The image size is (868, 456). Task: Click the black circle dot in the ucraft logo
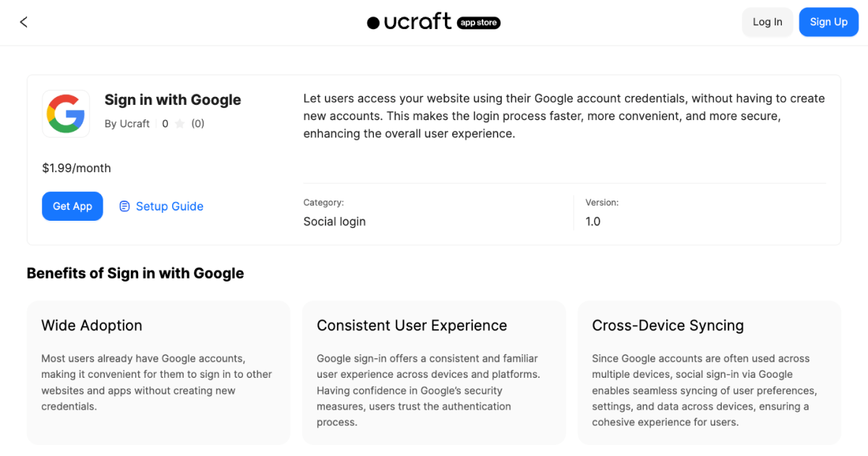point(373,22)
